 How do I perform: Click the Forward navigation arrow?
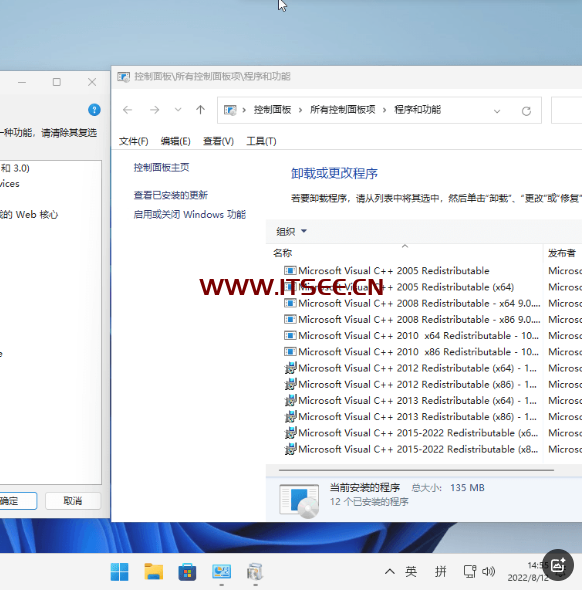154,110
